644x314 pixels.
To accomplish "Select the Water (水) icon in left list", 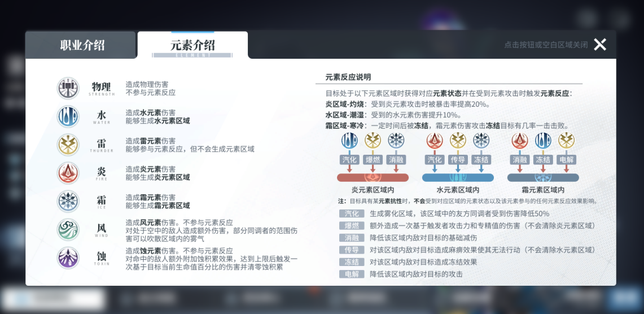I will (x=68, y=116).
